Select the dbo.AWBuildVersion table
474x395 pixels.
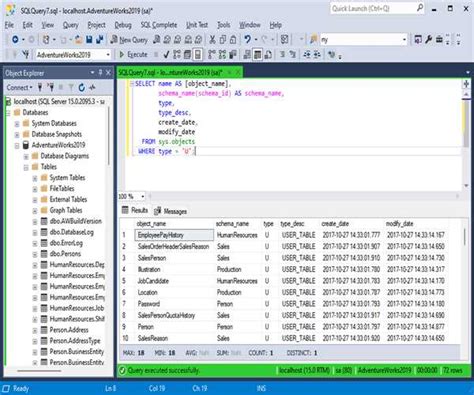(x=76, y=221)
